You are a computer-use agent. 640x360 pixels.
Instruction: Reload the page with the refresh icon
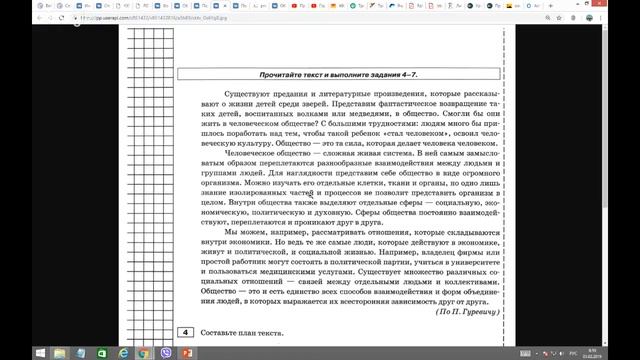click(x=61, y=18)
